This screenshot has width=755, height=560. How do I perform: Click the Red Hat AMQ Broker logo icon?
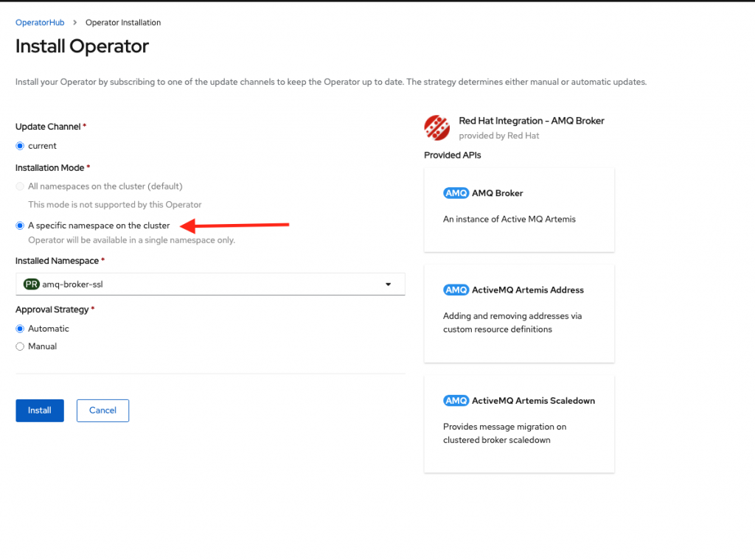pos(436,127)
